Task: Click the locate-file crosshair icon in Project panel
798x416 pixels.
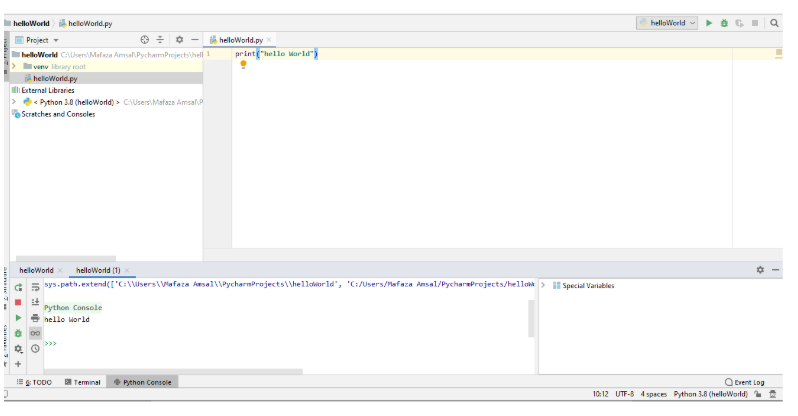Action: pos(145,40)
